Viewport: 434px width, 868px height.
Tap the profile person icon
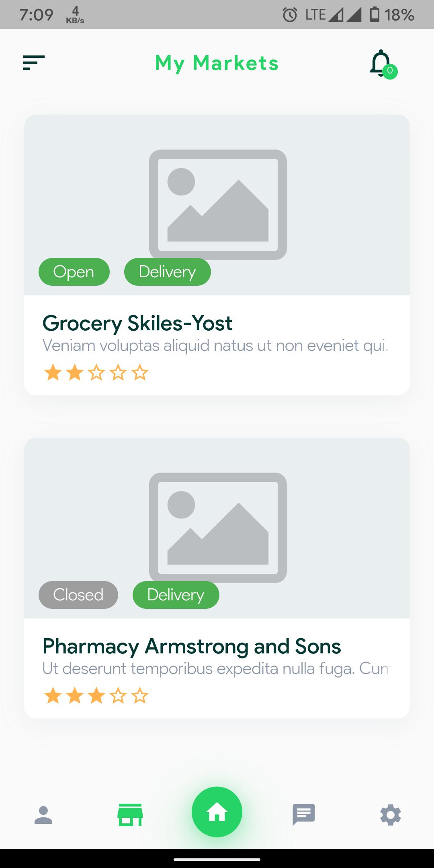(43, 815)
